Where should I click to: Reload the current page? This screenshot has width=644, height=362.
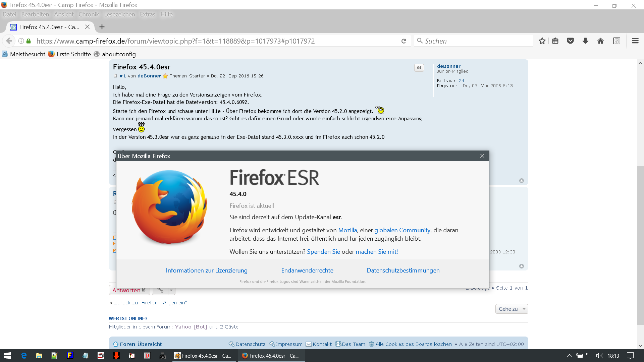pyautogui.click(x=404, y=41)
